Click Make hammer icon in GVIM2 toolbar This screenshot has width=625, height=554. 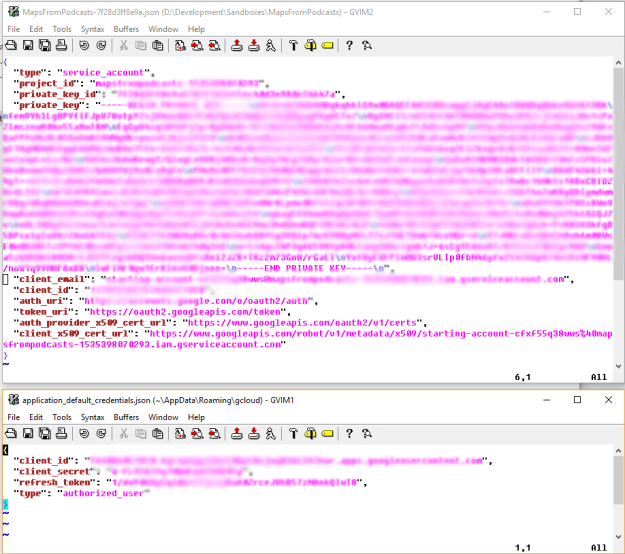click(x=293, y=46)
